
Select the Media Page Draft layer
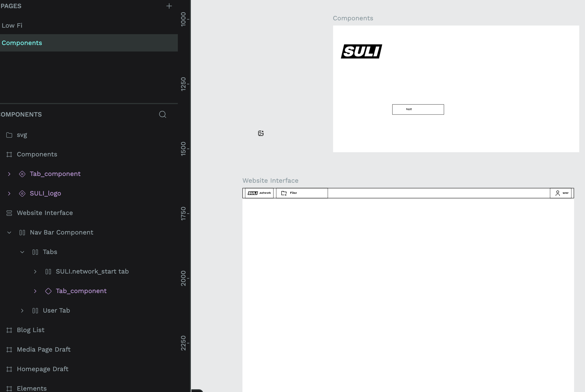44,349
